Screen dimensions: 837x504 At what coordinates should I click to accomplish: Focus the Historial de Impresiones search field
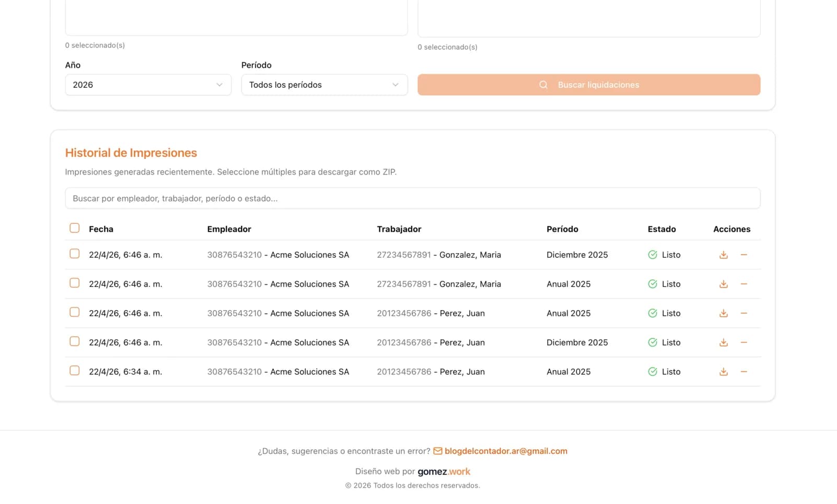(x=412, y=199)
